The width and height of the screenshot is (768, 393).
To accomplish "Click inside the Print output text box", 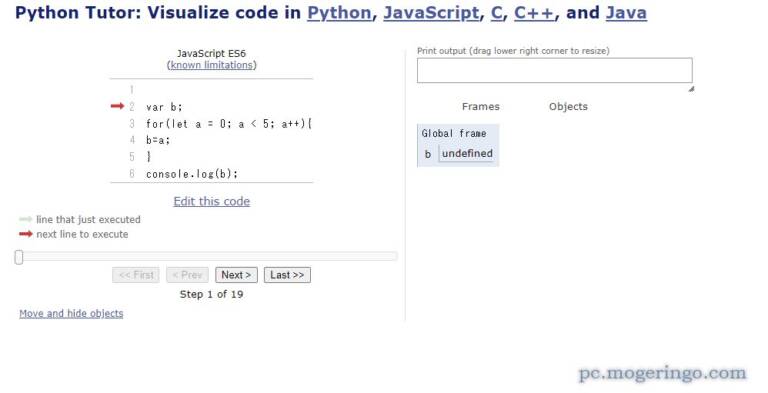I will point(554,71).
